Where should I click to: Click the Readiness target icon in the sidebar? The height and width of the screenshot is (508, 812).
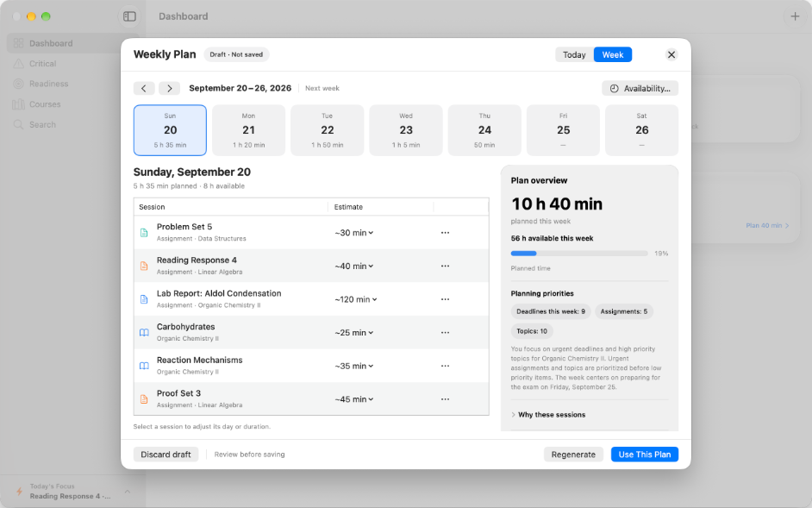pyautogui.click(x=19, y=84)
